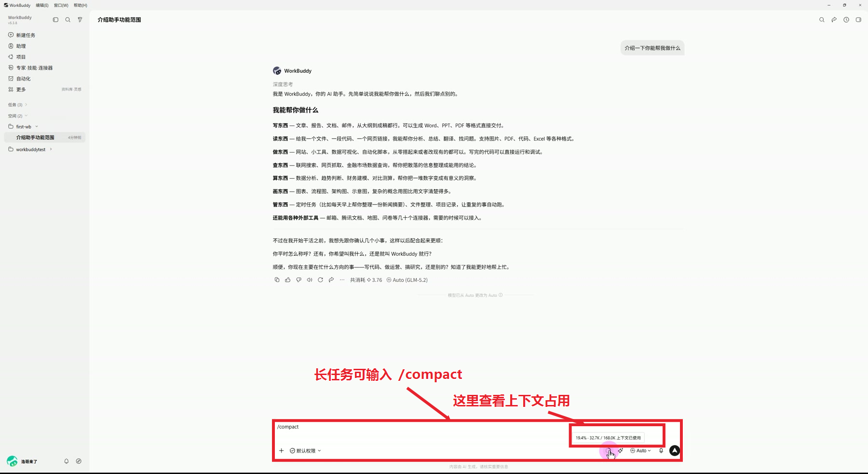
Task: Expand the 深度思考 section
Action: (x=283, y=84)
